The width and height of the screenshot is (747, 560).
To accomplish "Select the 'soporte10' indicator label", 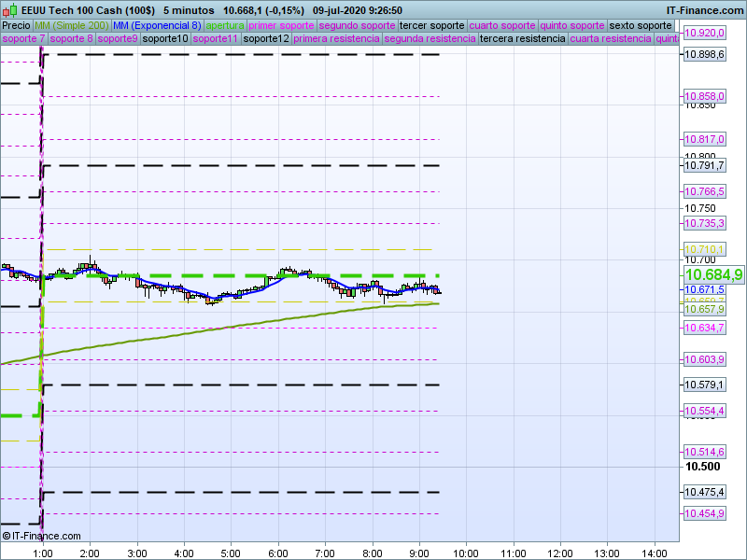I will pyautogui.click(x=165, y=39).
